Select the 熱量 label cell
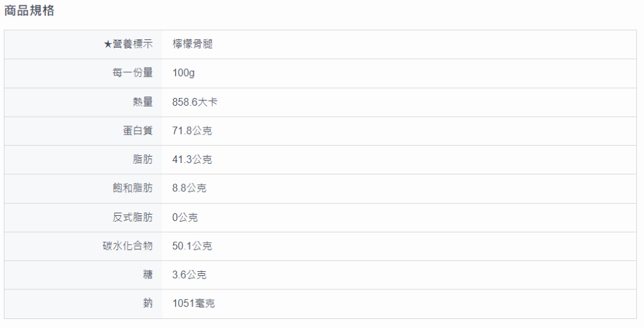644x328 pixels. coord(142,102)
